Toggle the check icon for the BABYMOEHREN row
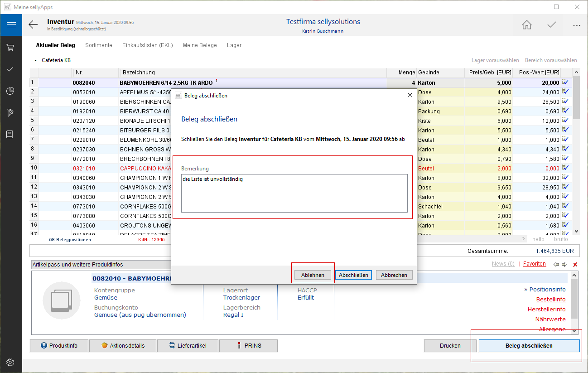The height and width of the screenshot is (373, 588). pos(565,82)
